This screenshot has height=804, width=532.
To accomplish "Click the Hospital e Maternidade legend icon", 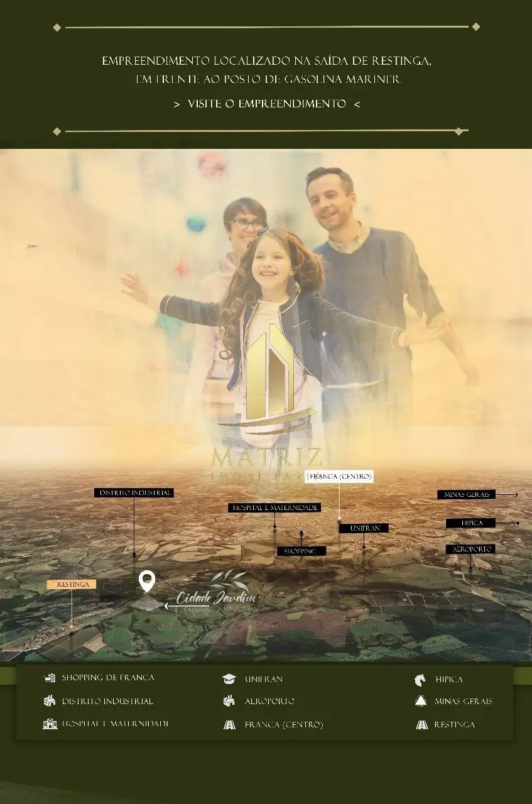I will 50,724.
